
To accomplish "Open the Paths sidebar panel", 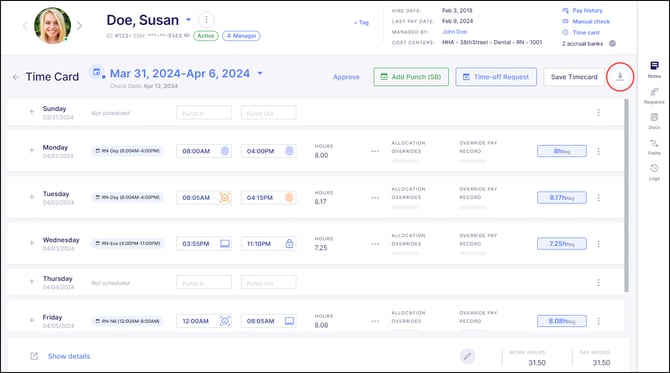I will pyautogui.click(x=654, y=146).
